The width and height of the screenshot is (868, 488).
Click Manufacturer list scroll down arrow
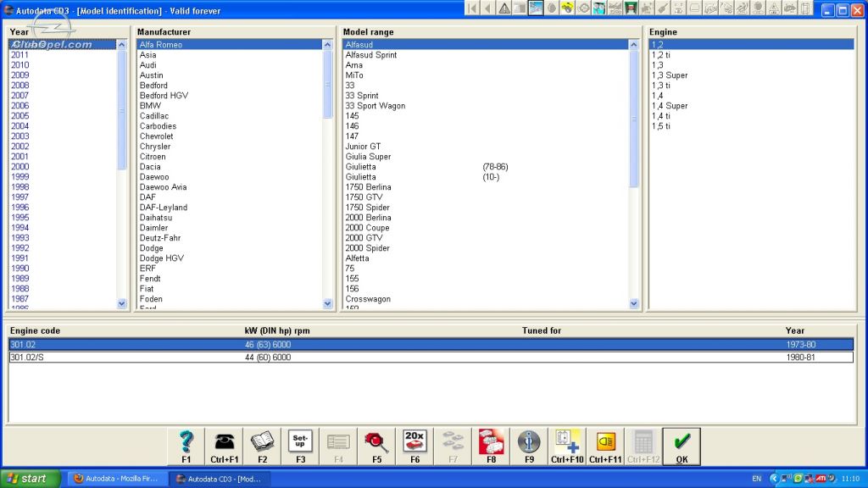pyautogui.click(x=327, y=303)
